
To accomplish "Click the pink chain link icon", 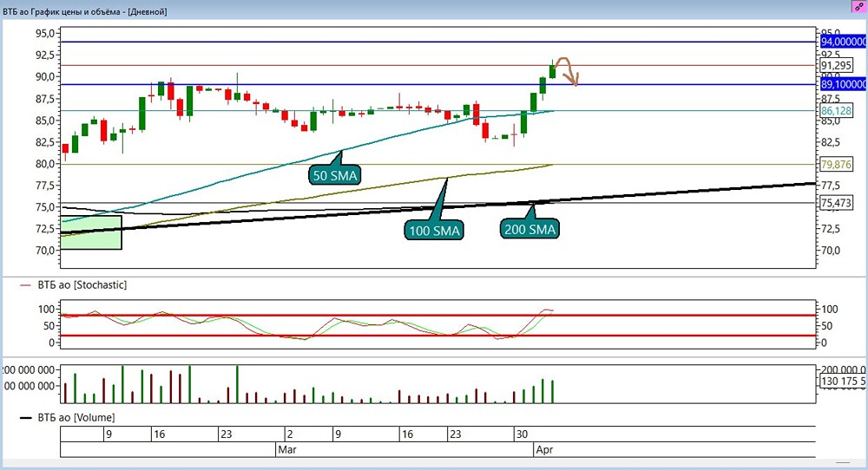I will (x=858, y=7).
